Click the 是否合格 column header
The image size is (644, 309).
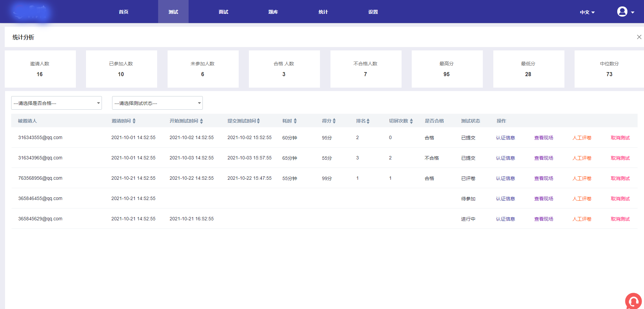point(434,121)
